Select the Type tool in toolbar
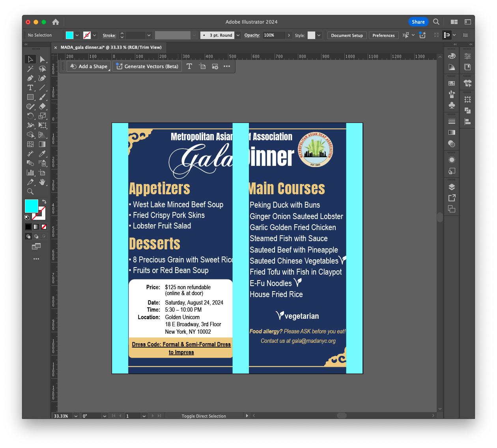Viewport: 497px width, 448px height. [x=30, y=87]
